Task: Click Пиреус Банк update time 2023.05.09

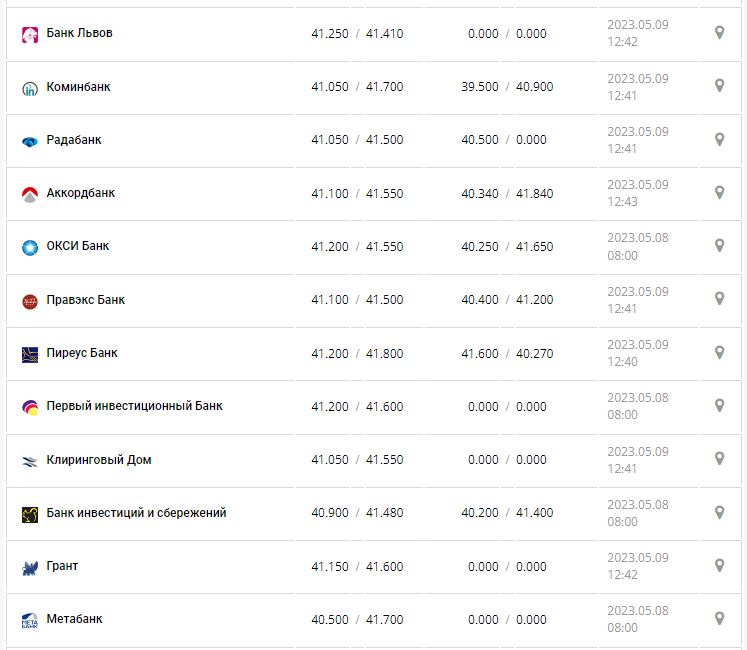Action: point(637,345)
